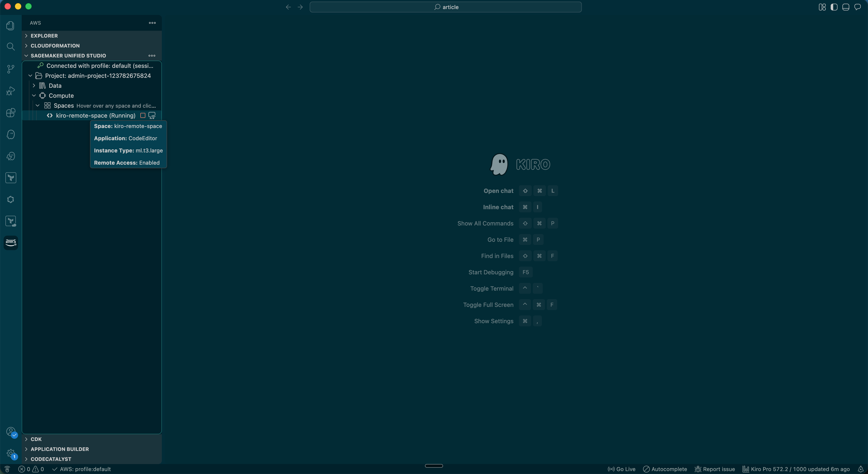Click Application: CodeEditor in tooltip

pyautogui.click(x=125, y=138)
